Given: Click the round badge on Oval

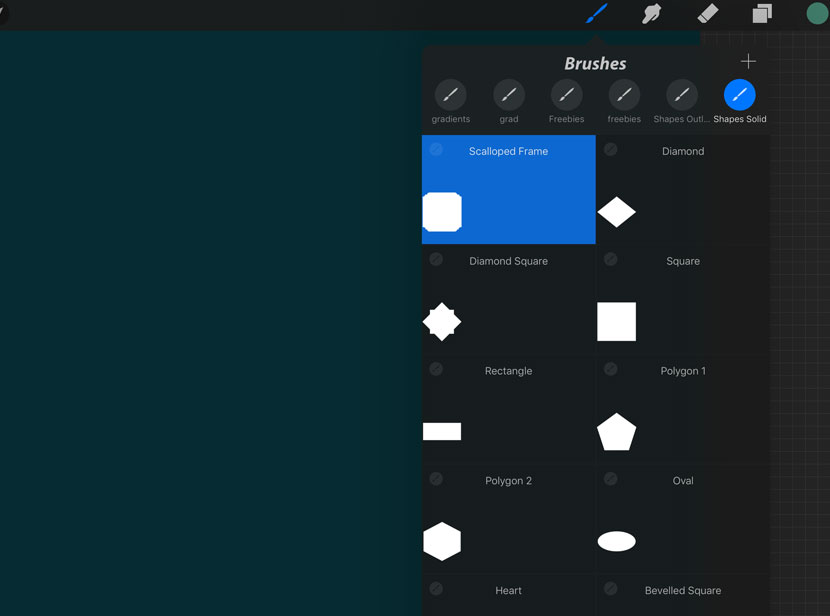Looking at the screenshot, I should (x=610, y=479).
